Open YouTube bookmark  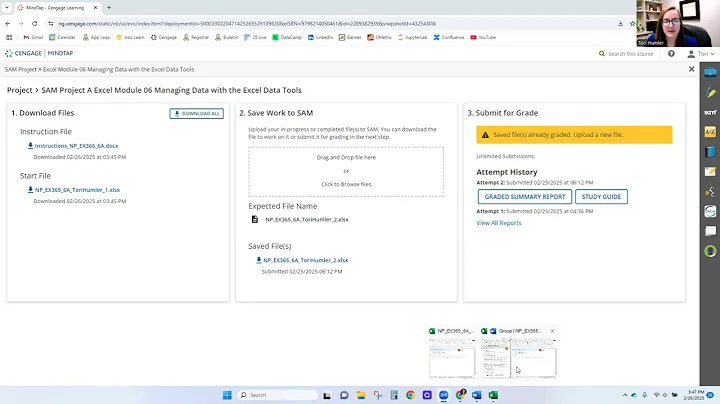[483, 37]
